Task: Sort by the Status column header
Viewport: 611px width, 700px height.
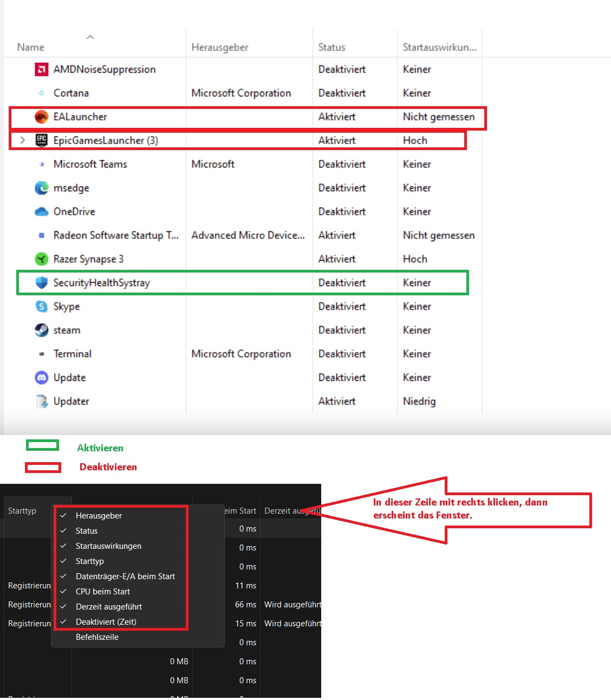Action: [331, 47]
